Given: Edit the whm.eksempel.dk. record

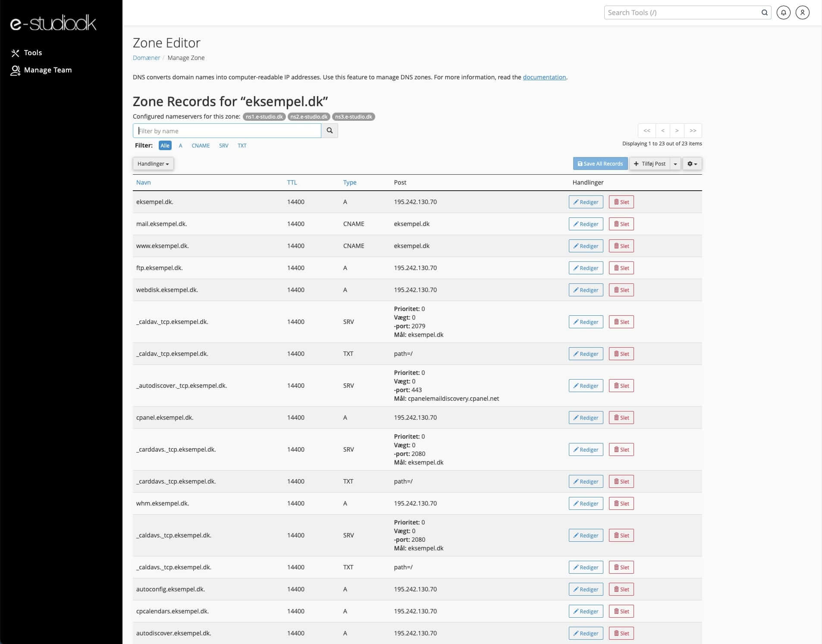Looking at the screenshot, I should pos(586,503).
